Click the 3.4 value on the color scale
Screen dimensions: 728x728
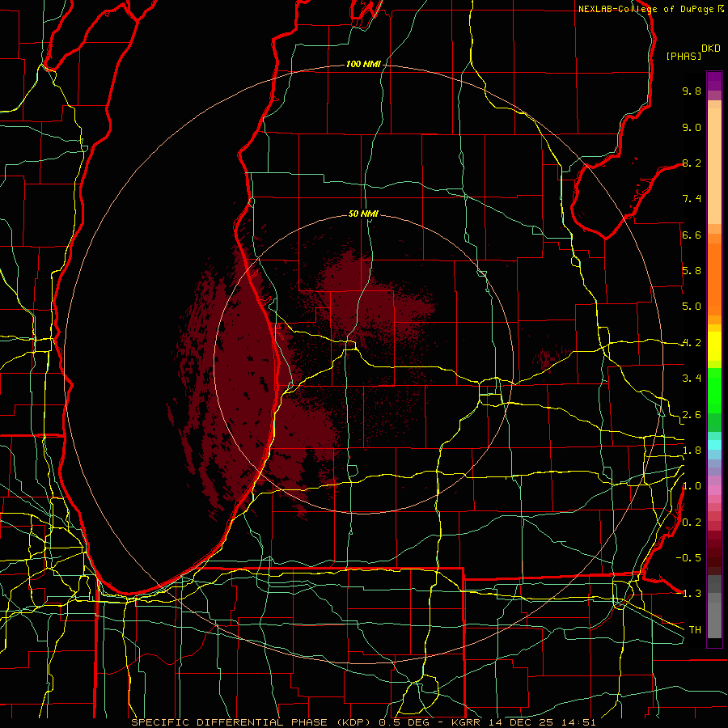[x=692, y=379]
